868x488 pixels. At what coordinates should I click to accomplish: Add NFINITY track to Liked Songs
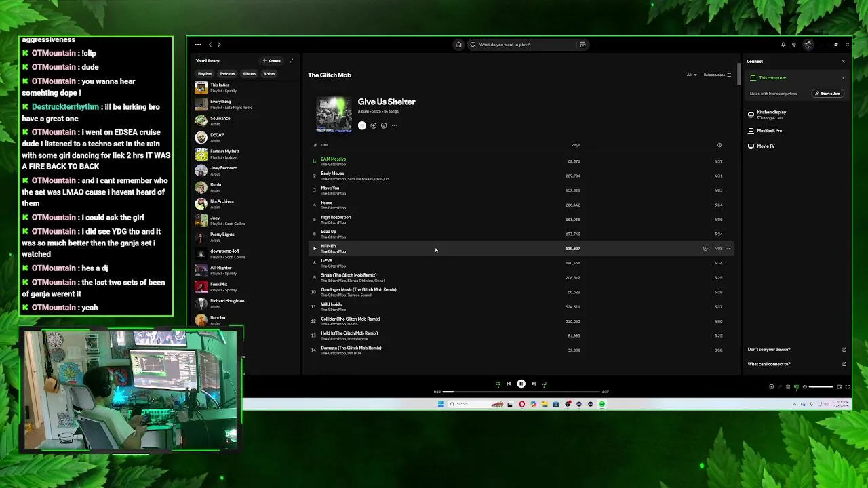[705, 249]
